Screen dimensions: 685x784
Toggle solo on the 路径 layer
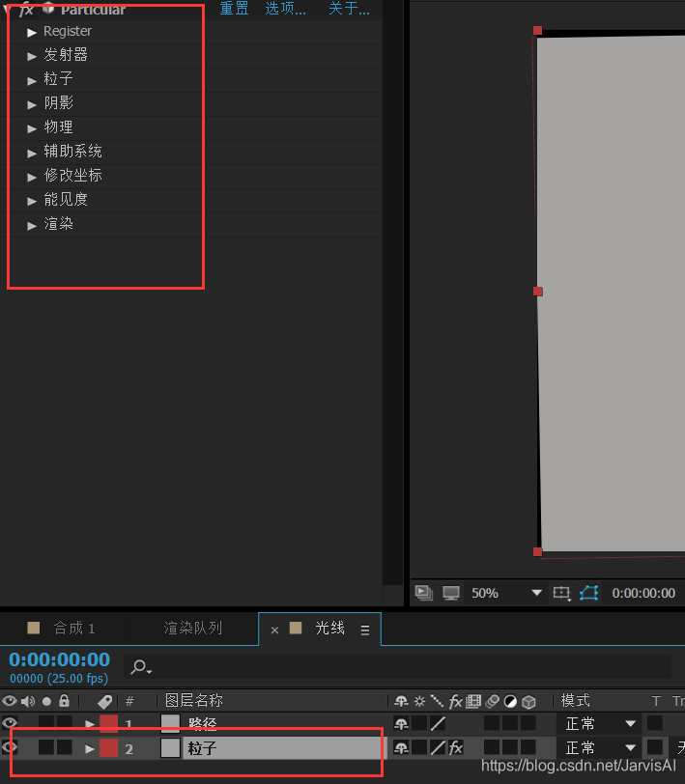pyautogui.click(x=46, y=723)
